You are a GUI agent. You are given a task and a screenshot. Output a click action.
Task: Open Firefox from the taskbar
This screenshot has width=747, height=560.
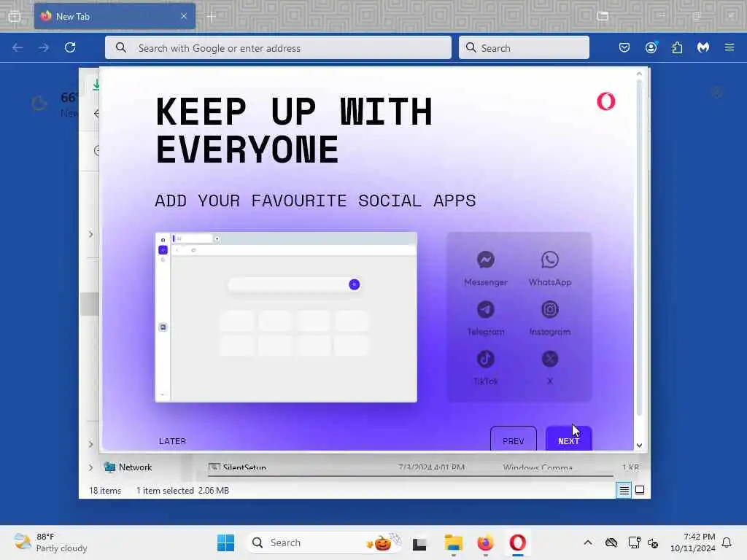[x=485, y=543]
